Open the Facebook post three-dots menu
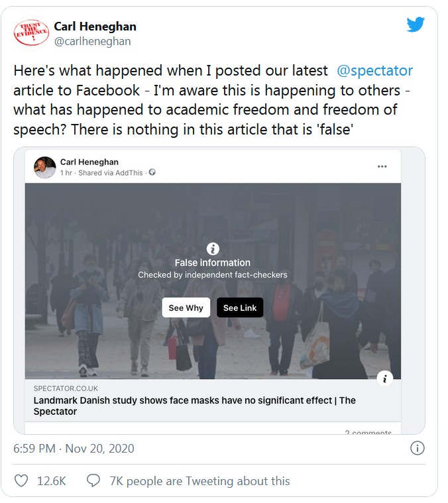Viewport: 448px width, 503px height. 382,166
